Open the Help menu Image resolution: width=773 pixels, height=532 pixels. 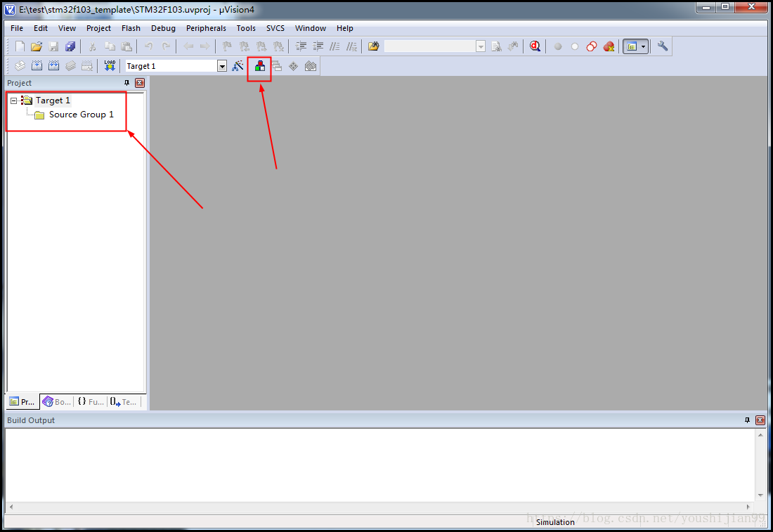point(345,28)
